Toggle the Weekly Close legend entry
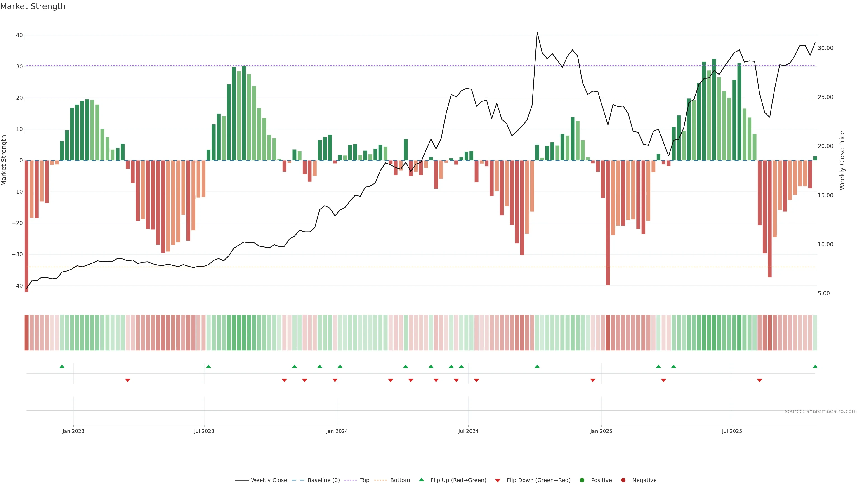 tap(269, 480)
